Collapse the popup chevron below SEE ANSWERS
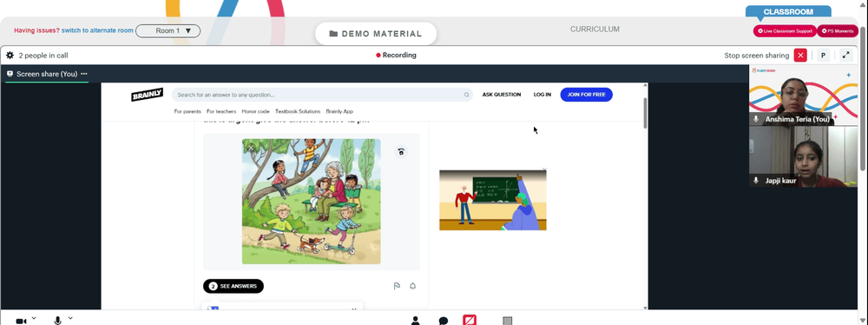The width and height of the screenshot is (868, 325). [x=354, y=308]
